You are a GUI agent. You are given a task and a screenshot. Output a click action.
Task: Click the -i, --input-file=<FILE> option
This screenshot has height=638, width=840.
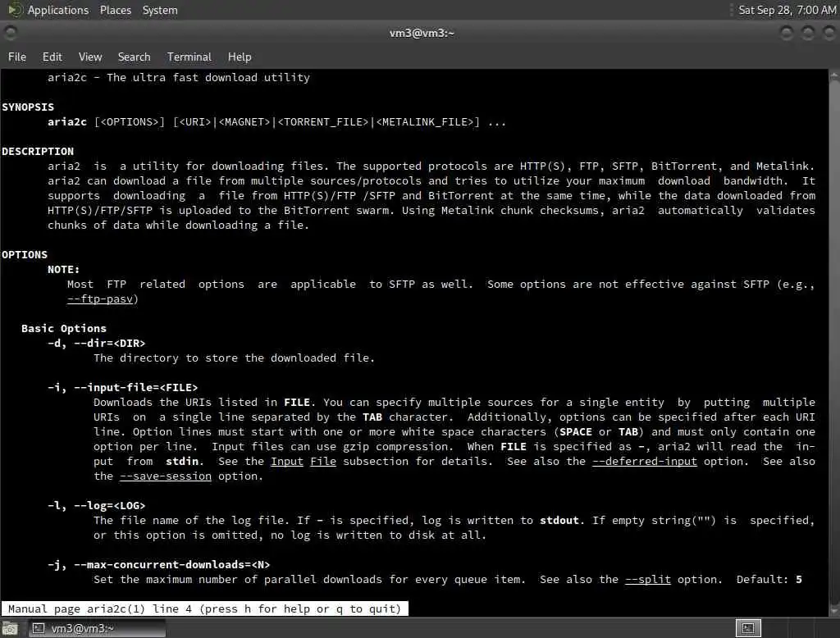(x=123, y=388)
